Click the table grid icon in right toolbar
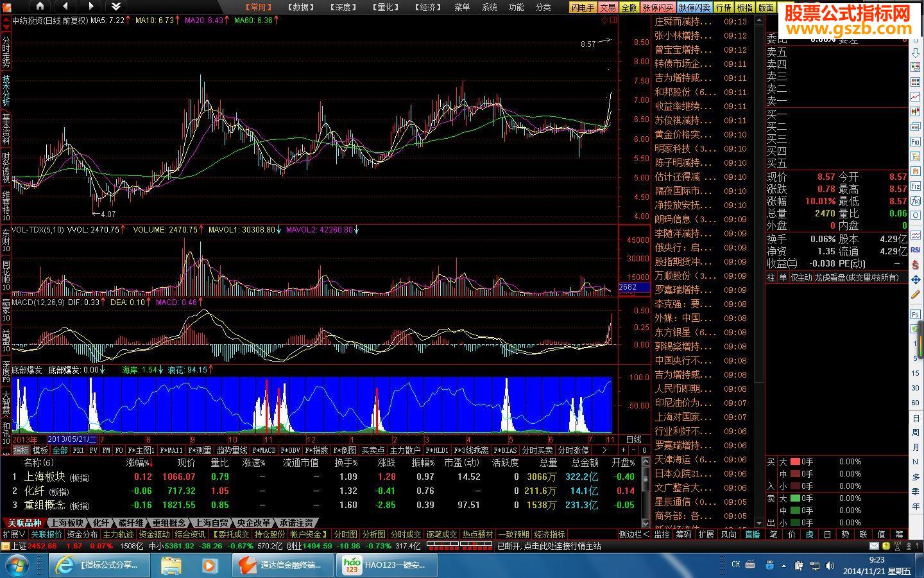 pyautogui.click(x=916, y=82)
